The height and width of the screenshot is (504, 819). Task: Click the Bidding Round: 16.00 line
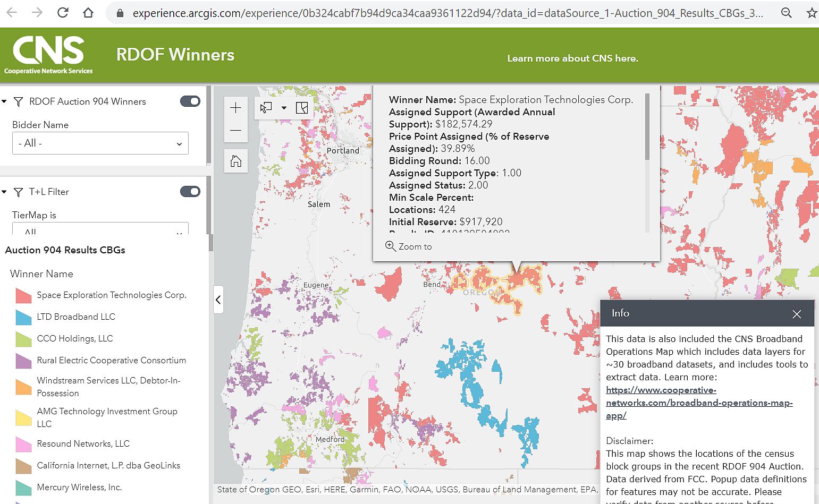pyautogui.click(x=440, y=161)
